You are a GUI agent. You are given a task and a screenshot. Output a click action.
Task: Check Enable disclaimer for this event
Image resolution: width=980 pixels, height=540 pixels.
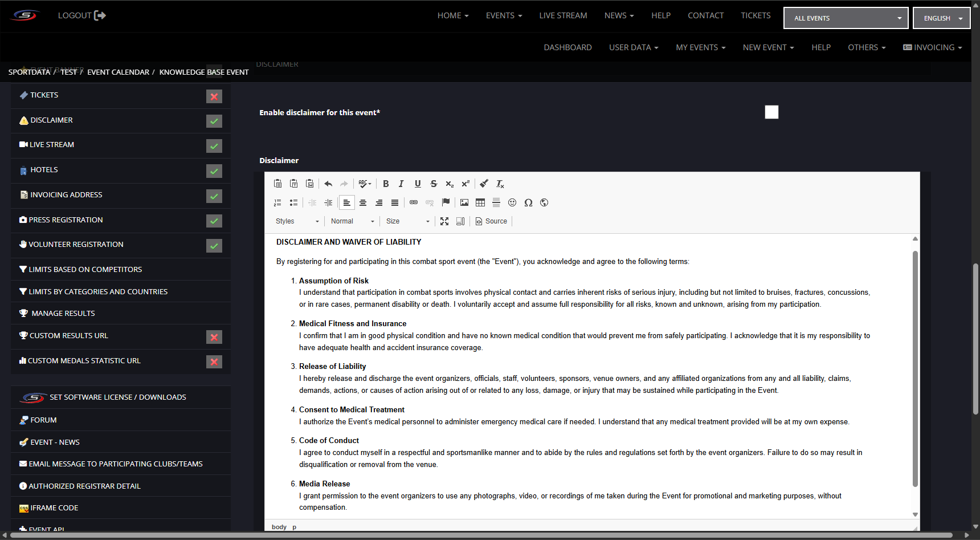pos(771,112)
